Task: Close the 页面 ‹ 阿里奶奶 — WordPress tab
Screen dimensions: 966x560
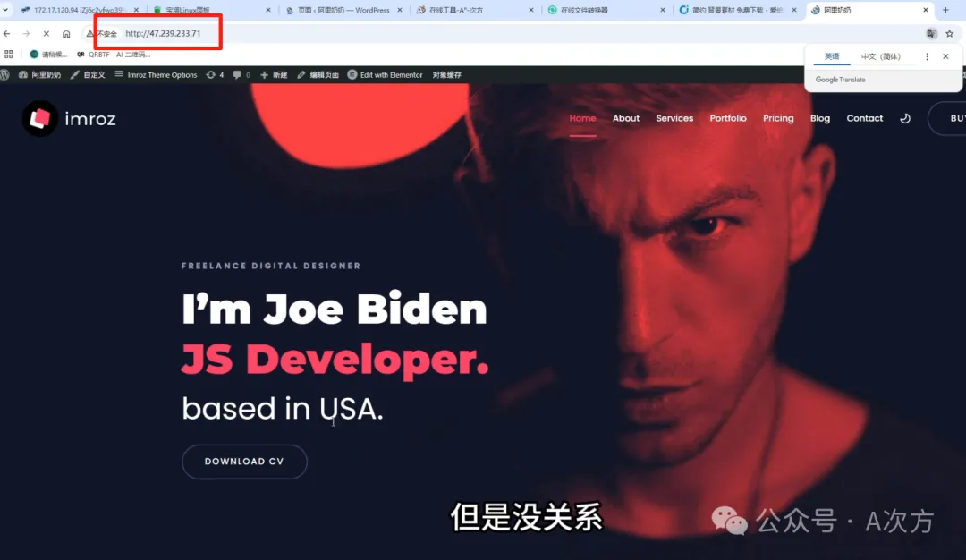Action: (400, 10)
